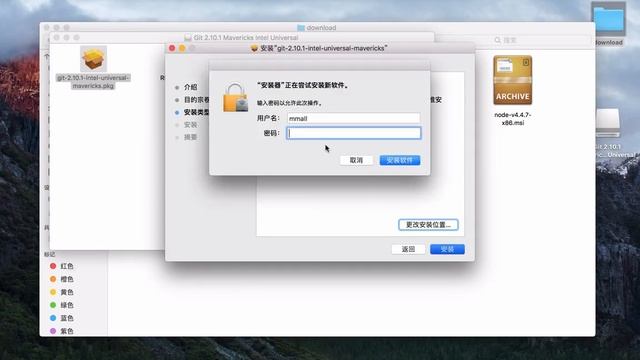
Task: Select the node-v4.4.7-x86.msi archive icon
Action: click(513, 80)
